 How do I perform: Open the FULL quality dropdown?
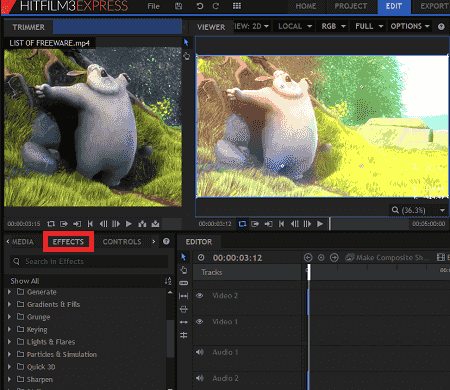pyautogui.click(x=369, y=26)
